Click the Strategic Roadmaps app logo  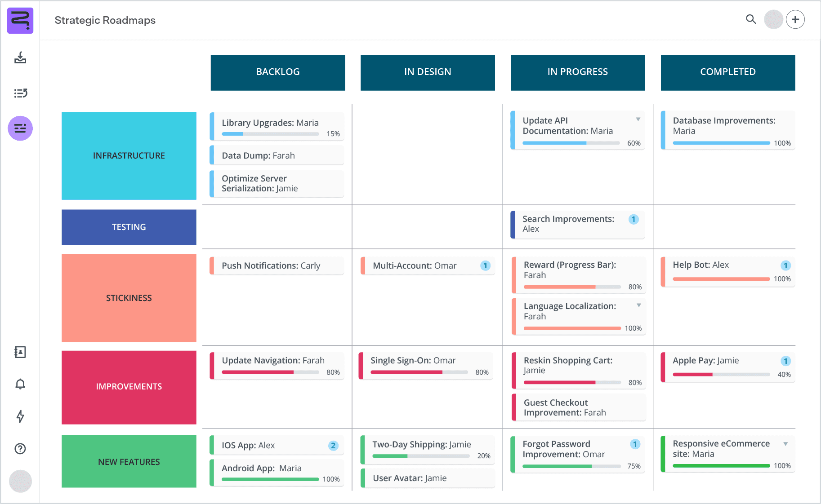(20, 20)
